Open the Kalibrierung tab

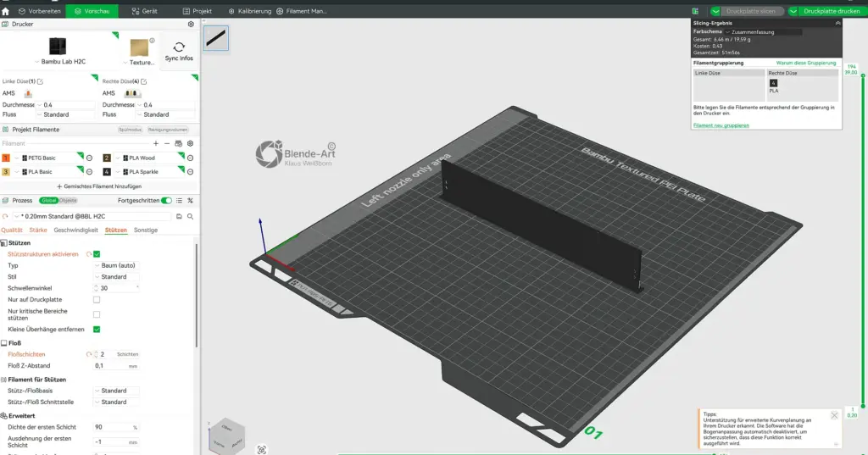pyautogui.click(x=250, y=11)
